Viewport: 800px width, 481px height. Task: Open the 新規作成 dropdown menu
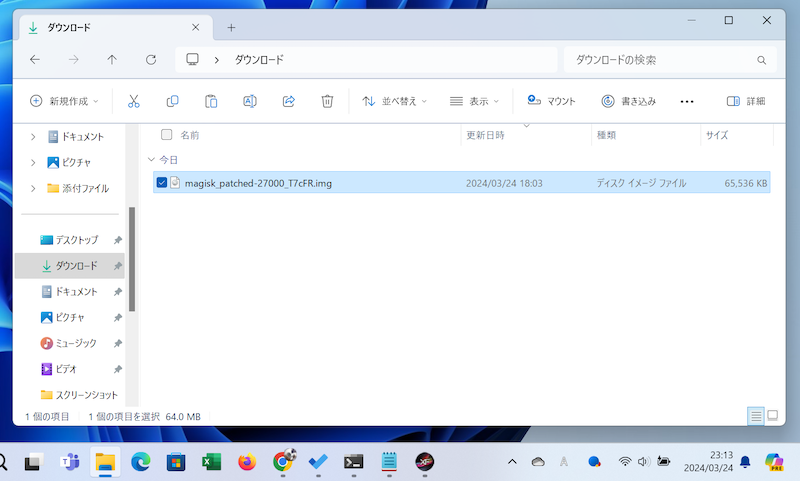point(65,101)
